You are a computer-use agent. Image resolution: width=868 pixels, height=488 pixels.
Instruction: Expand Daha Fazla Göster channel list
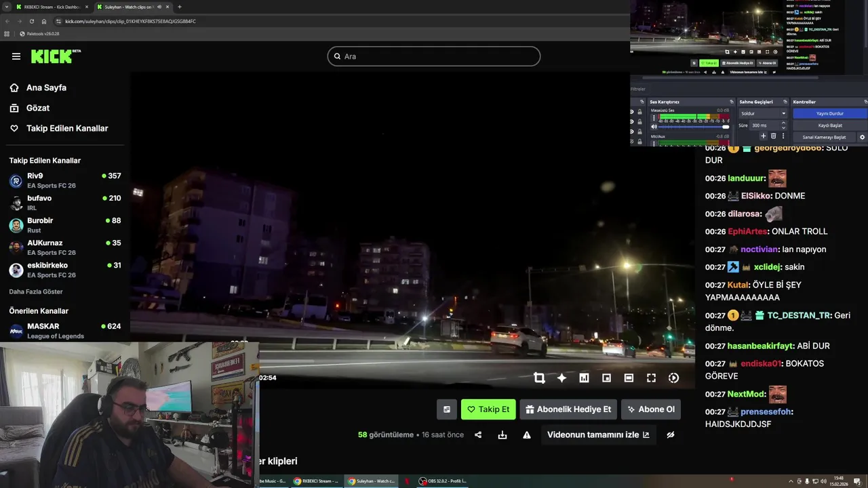coord(36,291)
